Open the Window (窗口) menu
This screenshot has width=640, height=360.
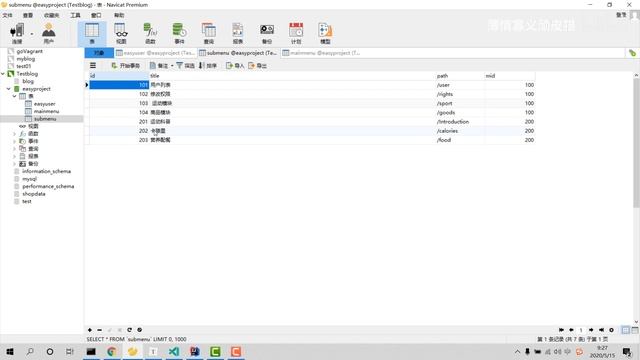pyautogui.click(x=96, y=15)
